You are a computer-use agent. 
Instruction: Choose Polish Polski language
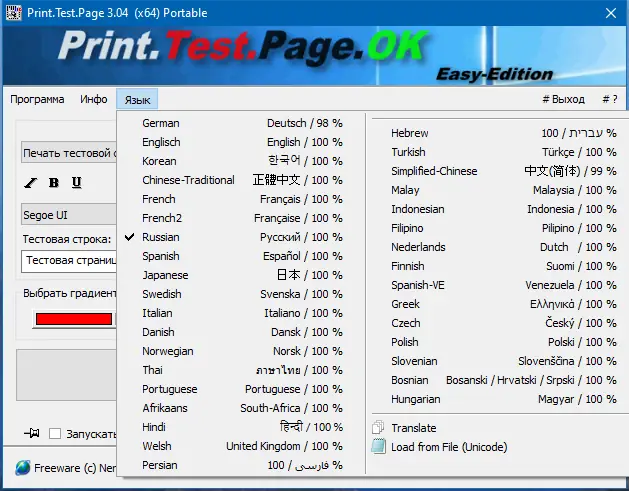click(x=498, y=342)
